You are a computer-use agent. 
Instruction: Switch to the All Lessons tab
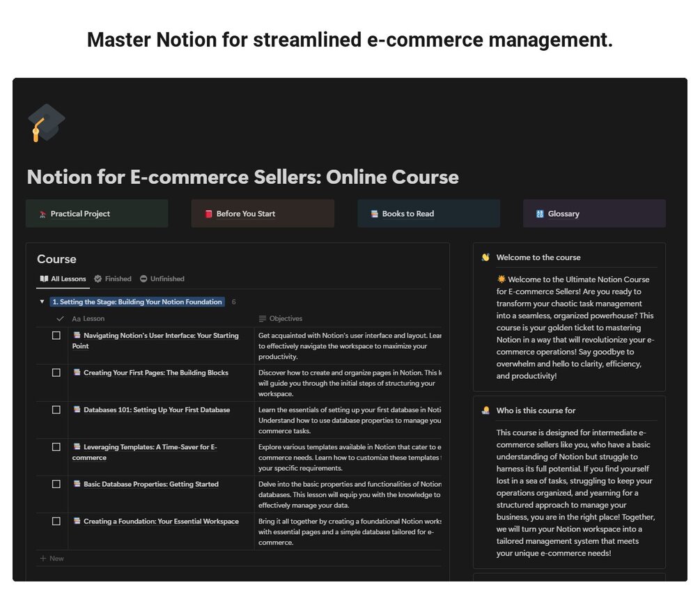click(x=63, y=279)
